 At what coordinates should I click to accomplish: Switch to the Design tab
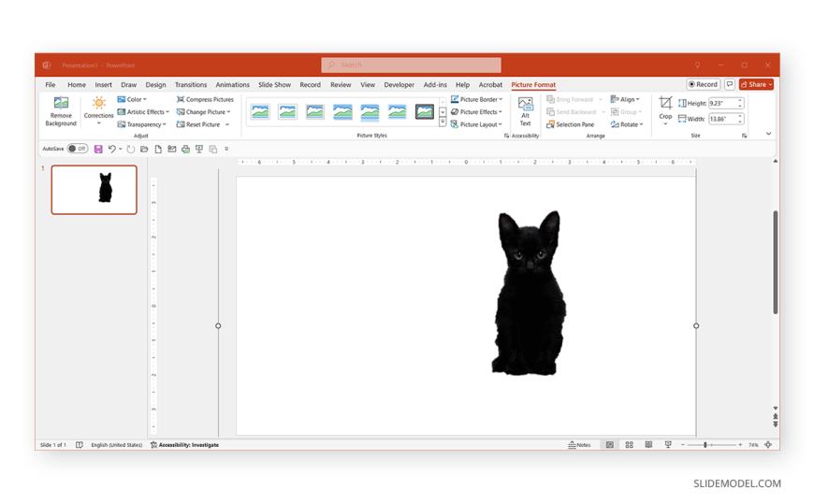155,84
